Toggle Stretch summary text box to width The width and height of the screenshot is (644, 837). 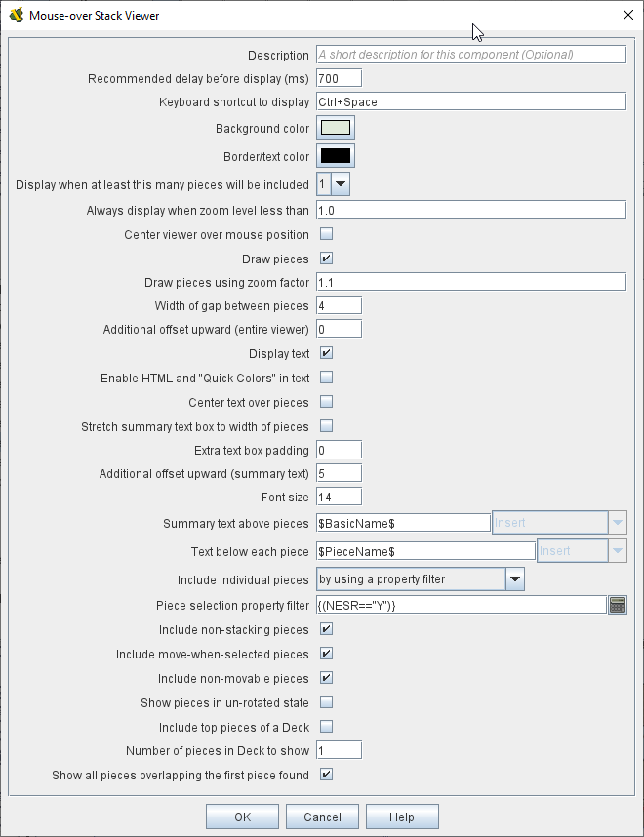326,426
